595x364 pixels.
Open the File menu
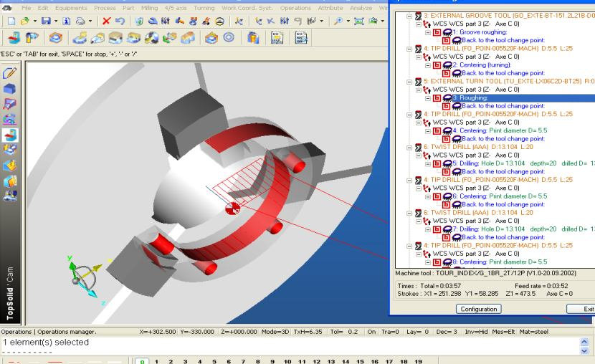coord(27,8)
